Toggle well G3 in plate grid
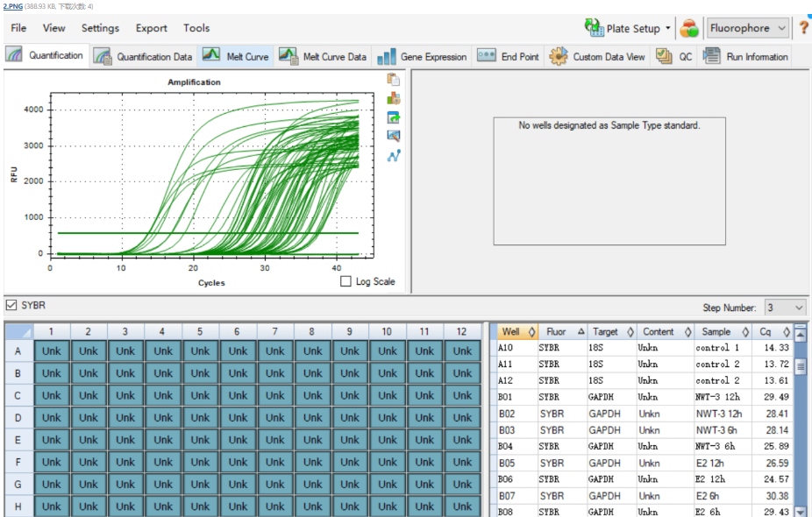 click(x=125, y=485)
